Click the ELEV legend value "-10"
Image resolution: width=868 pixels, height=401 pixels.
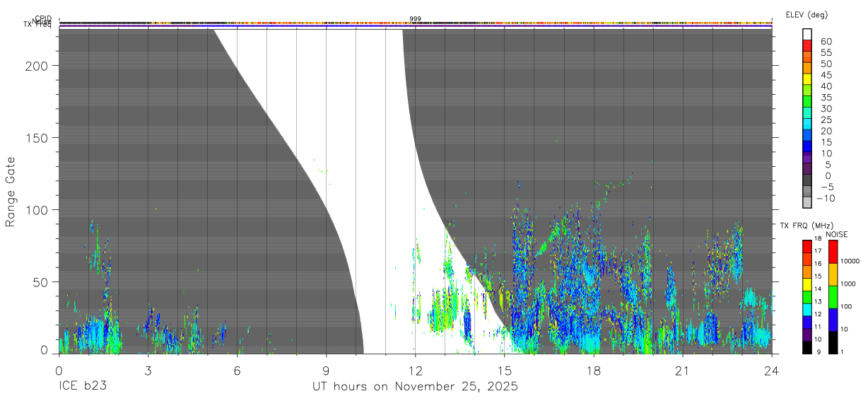[825, 198]
